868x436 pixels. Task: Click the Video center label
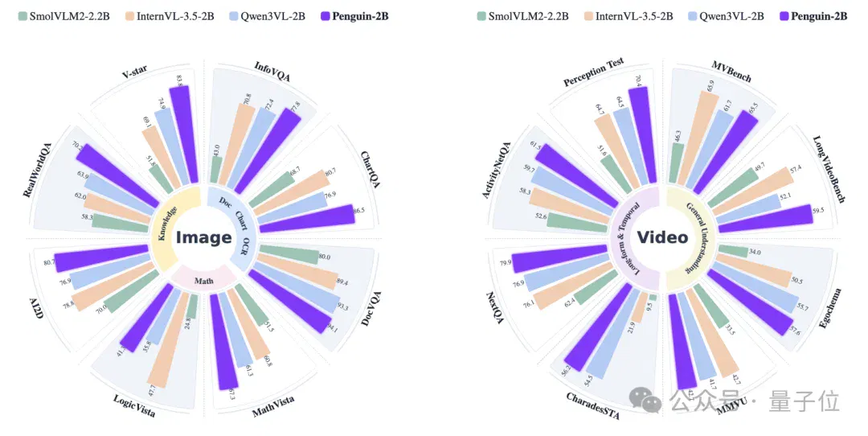point(662,237)
